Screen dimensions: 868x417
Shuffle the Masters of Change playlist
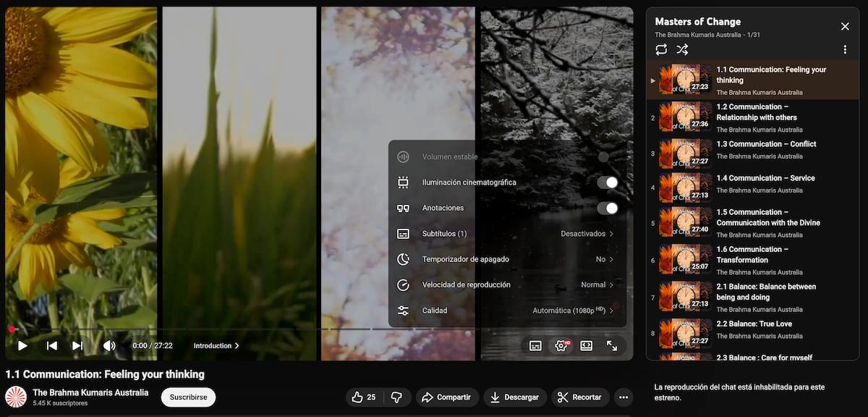click(682, 50)
